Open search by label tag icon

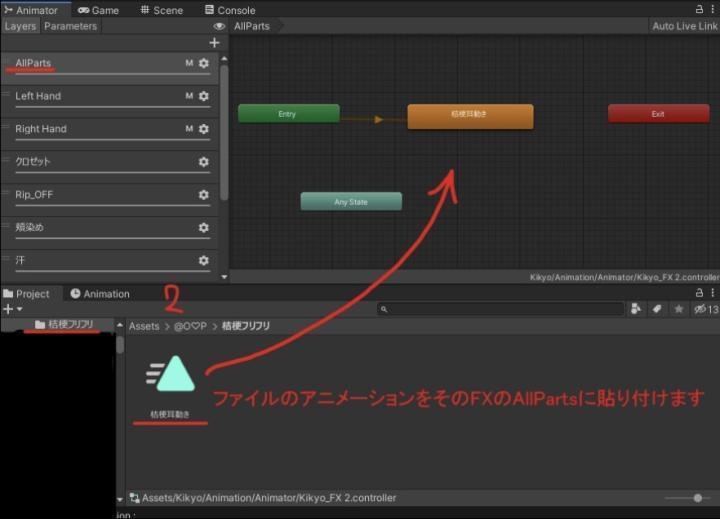point(657,309)
